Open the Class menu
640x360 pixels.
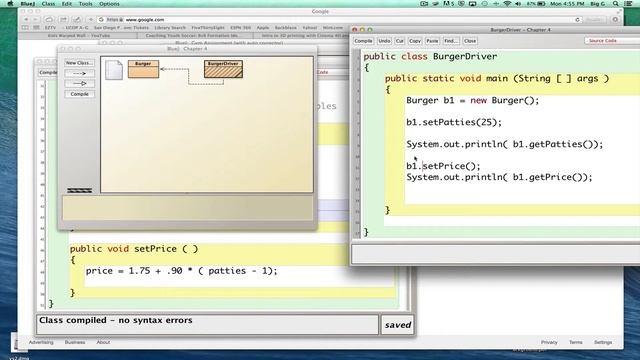tap(48, 4)
